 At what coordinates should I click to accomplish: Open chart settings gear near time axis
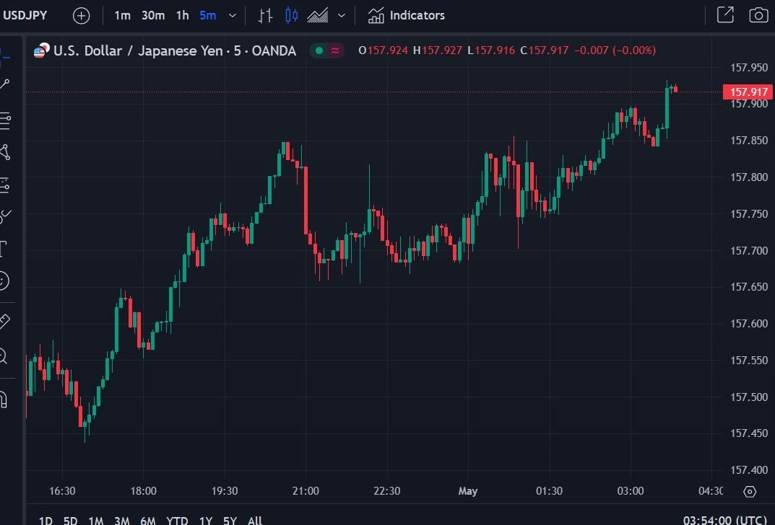click(750, 491)
